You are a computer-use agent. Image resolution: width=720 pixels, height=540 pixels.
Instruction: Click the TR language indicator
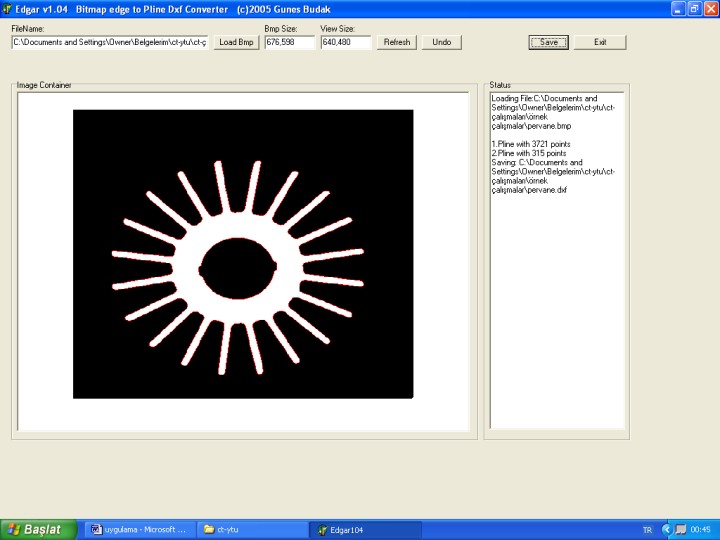pos(647,529)
